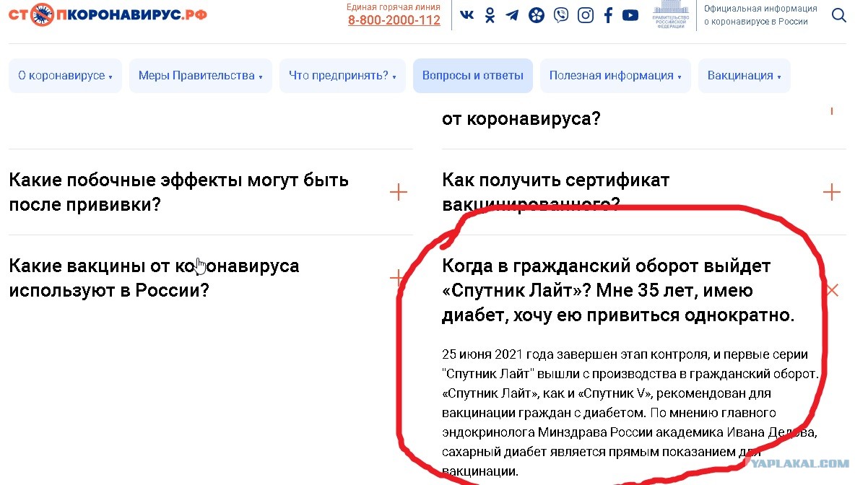Screen dimensions: 868x485
Task: Select the Вопросы и ответы tab
Action: click(473, 76)
